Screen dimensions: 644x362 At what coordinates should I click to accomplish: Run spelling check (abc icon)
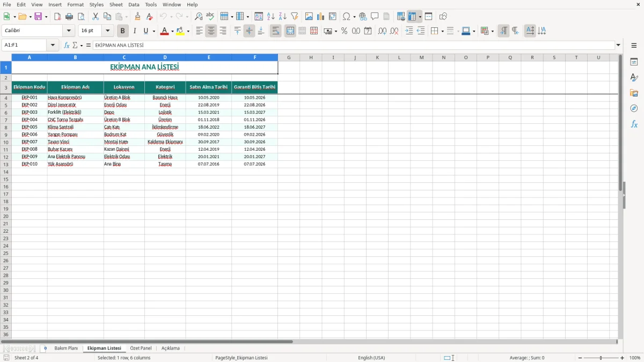pyautogui.click(x=210, y=17)
